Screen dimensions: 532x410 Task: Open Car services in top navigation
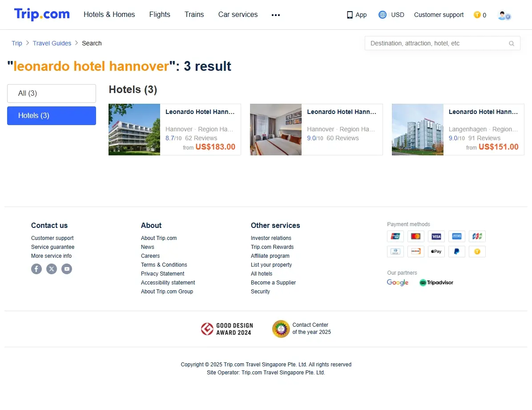click(238, 15)
